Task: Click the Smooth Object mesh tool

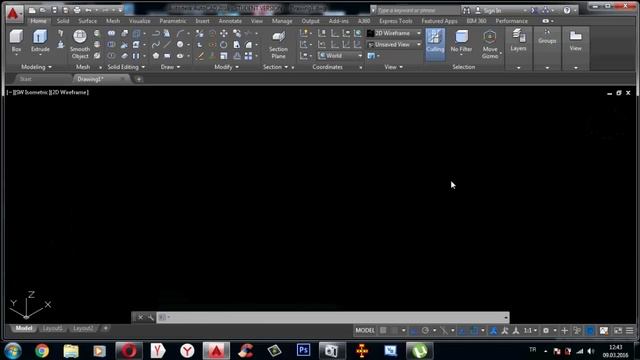Action: click(80, 44)
